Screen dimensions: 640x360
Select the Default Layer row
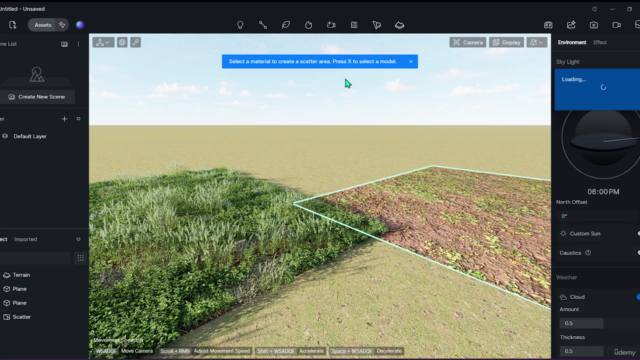click(44, 136)
